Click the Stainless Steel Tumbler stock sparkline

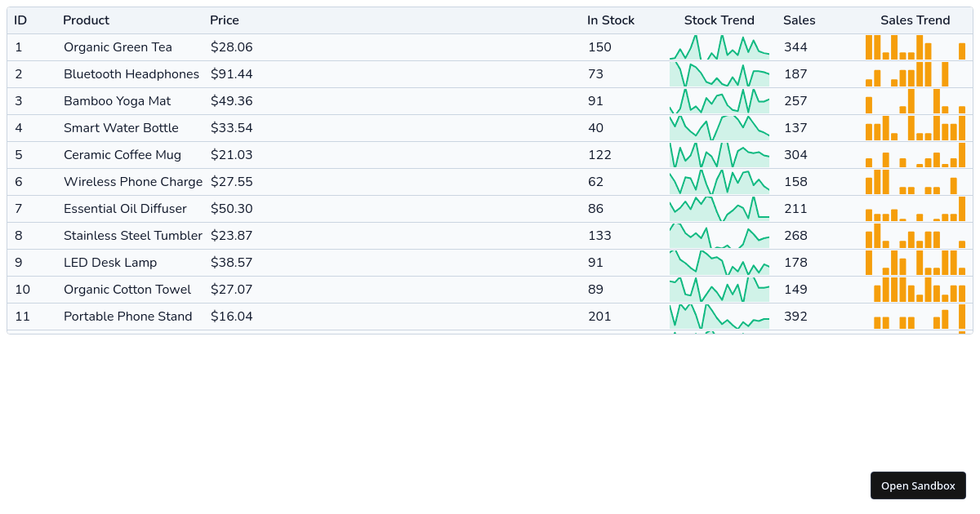(719, 236)
